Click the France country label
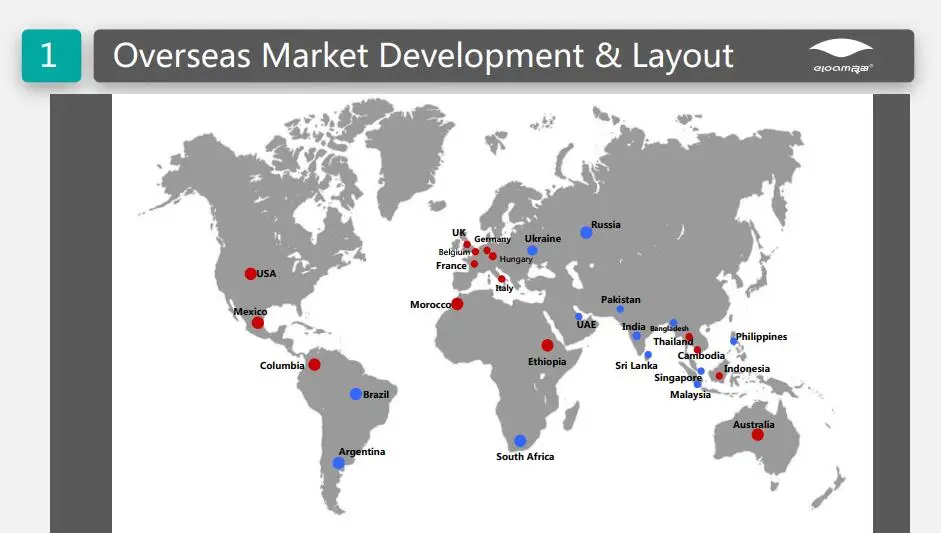Image resolution: width=941 pixels, height=533 pixels. [x=451, y=265]
